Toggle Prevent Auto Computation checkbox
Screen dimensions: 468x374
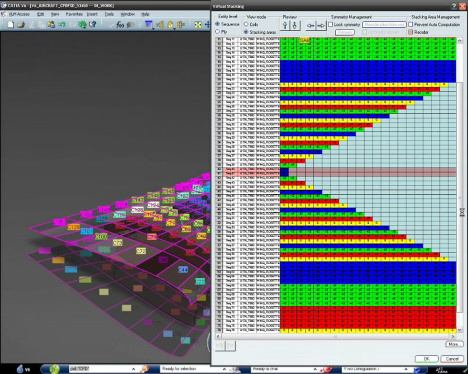(411, 25)
